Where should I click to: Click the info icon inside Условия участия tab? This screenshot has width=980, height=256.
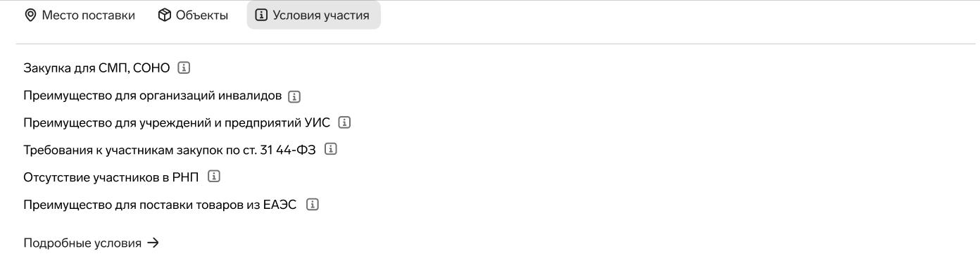click(261, 15)
